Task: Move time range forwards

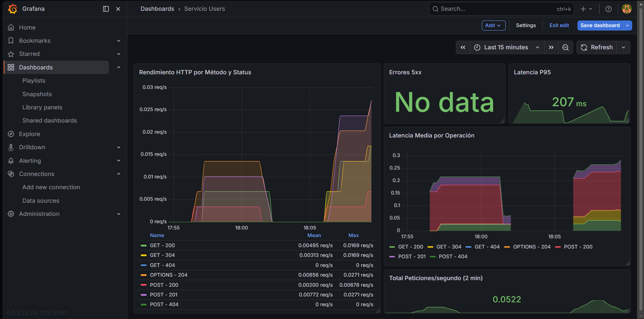Action: pos(551,48)
